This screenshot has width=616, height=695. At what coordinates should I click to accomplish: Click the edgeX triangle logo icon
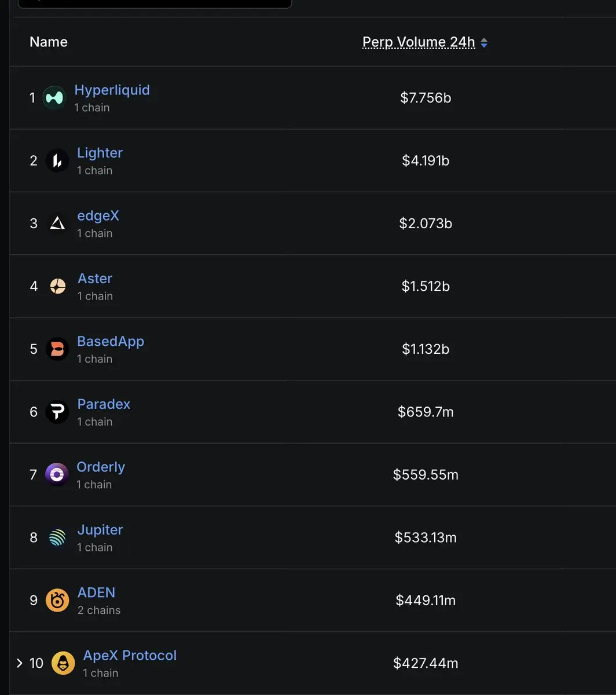point(57,223)
